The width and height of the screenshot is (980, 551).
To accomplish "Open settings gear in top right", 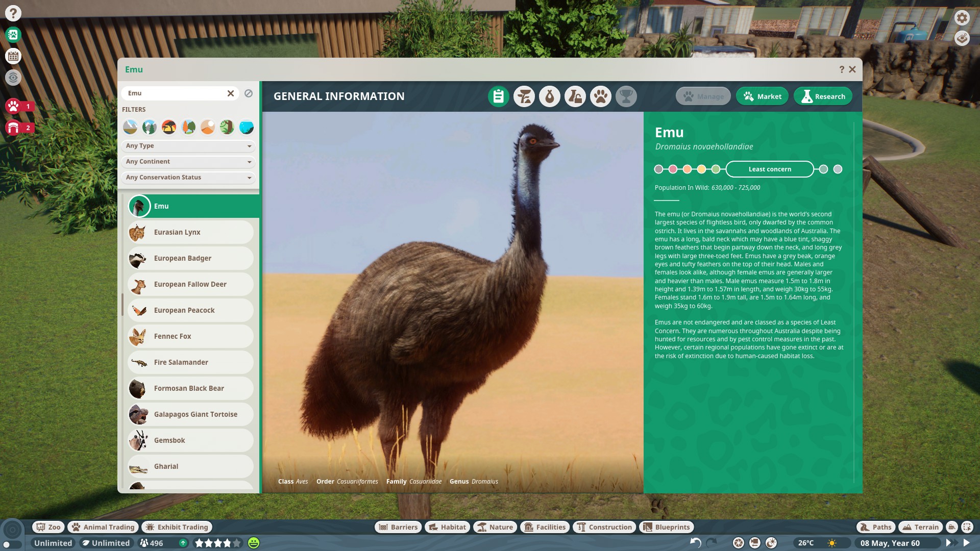I will point(962,18).
